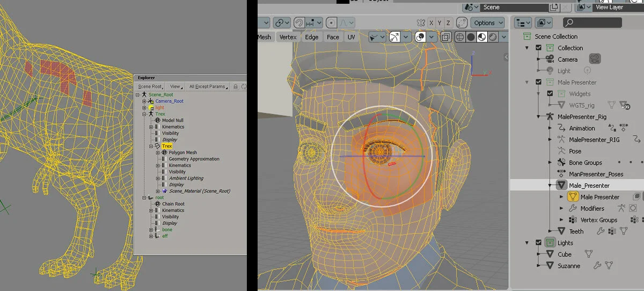This screenshot has height=291, width=644.
Task: Open the Vertex menu
Action: [x=288, y=37]
